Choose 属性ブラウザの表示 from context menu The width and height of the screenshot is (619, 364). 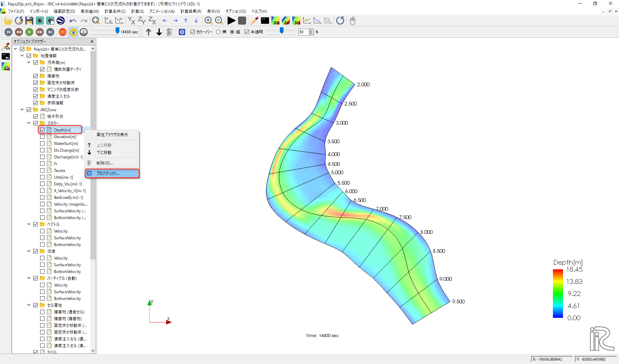point(112,135)
